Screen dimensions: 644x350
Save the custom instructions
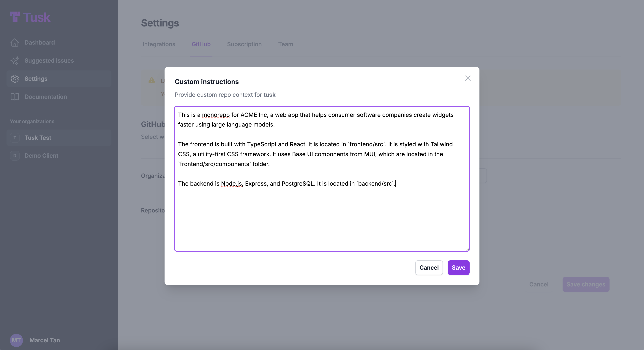point(459,267)
